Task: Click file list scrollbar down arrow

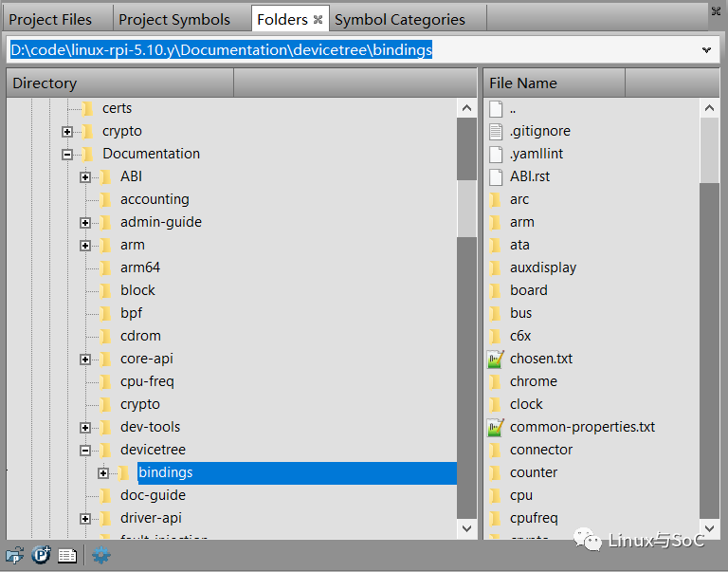Action: click(x=709, y=528)
